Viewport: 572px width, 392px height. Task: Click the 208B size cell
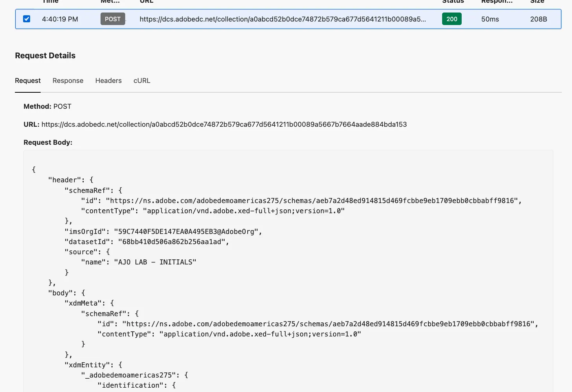click(539, 19)
